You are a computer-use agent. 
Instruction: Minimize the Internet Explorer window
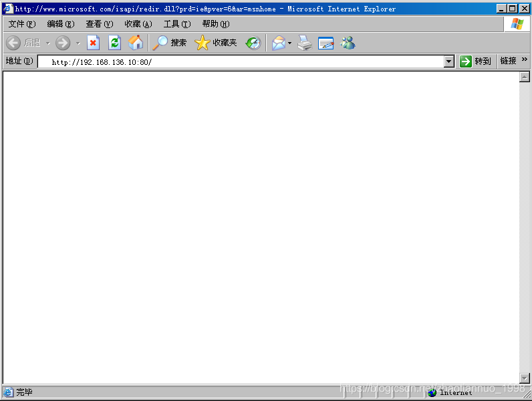(x=501, y=9)
